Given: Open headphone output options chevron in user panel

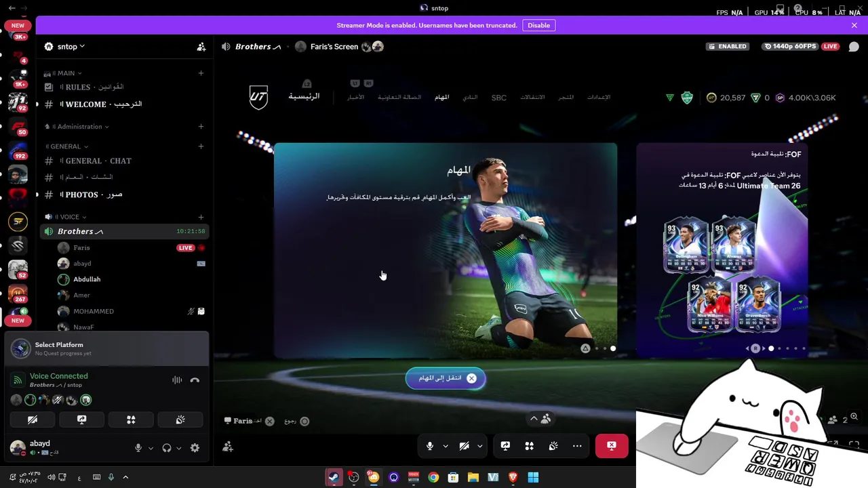Looking at the screenshot, I should click(x=179, y=448).
